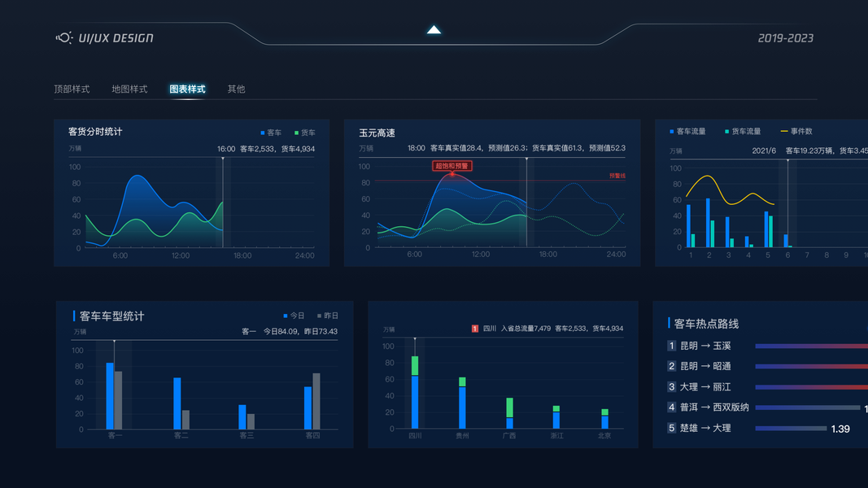Click the 客车热点路线 panel title
The height and width of the screenshot is (488, 868).
coord(706,324)
